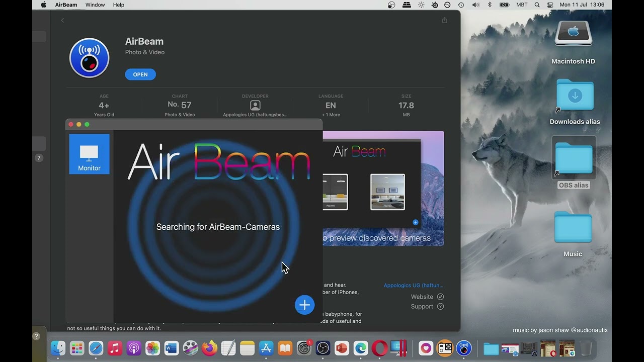This screenshot has width=644, height=362.
Task: Click the Time Machine menu bar icon
Action: 461,5
